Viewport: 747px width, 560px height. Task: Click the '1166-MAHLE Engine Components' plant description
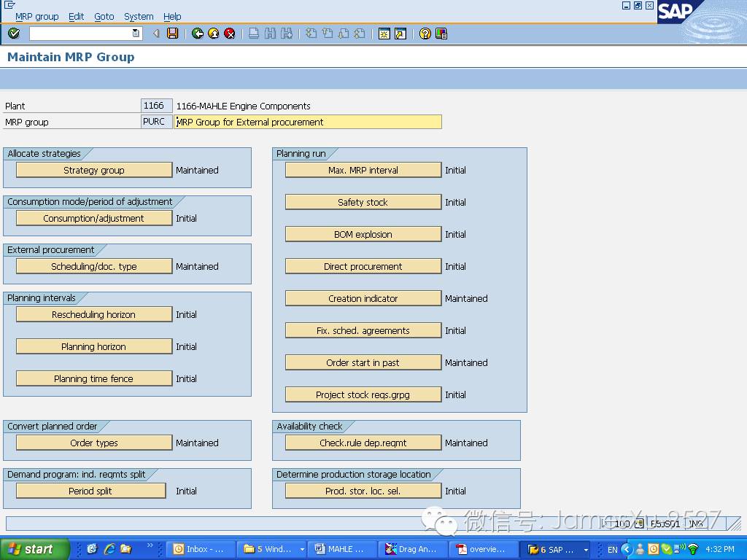pyautogui.click(x=244, y=106)
